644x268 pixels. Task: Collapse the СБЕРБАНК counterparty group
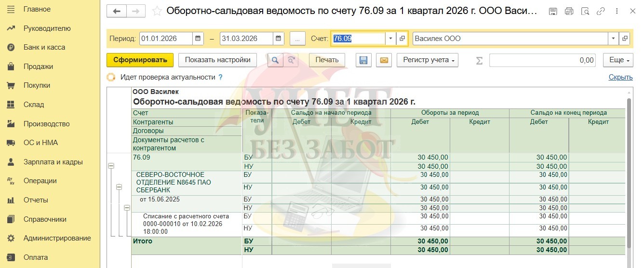pos(119,187)
